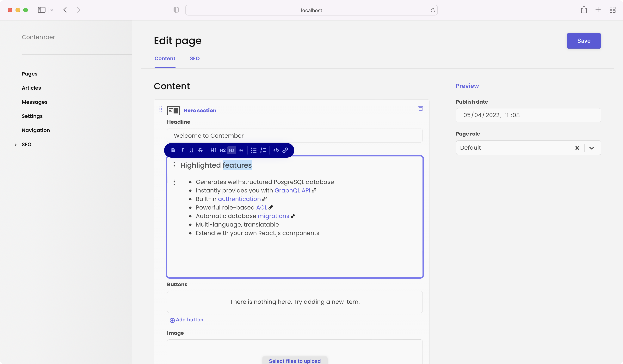Apply bold formatting in editor toolbar
The width and height of the screenshot is (623, 364).
(173, 150)
